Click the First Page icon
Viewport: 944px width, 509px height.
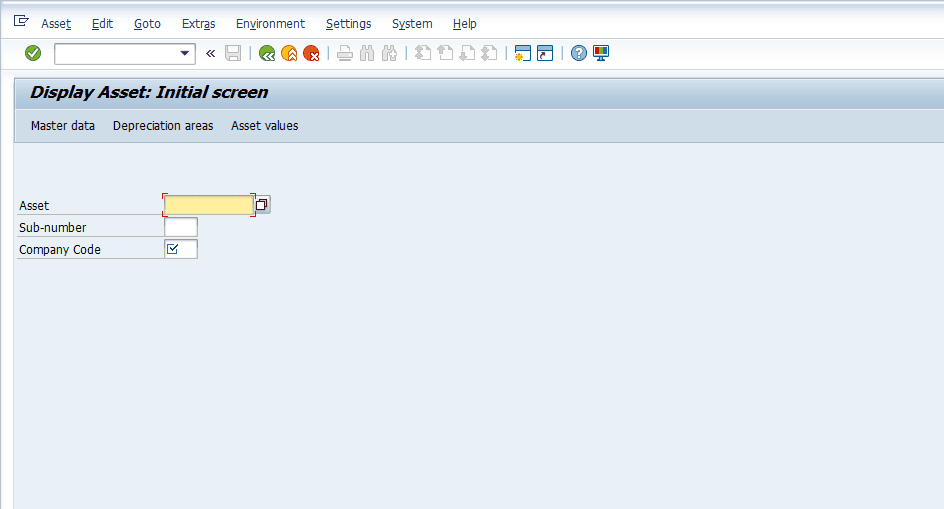pyautogui.click(x=423, y=54)
